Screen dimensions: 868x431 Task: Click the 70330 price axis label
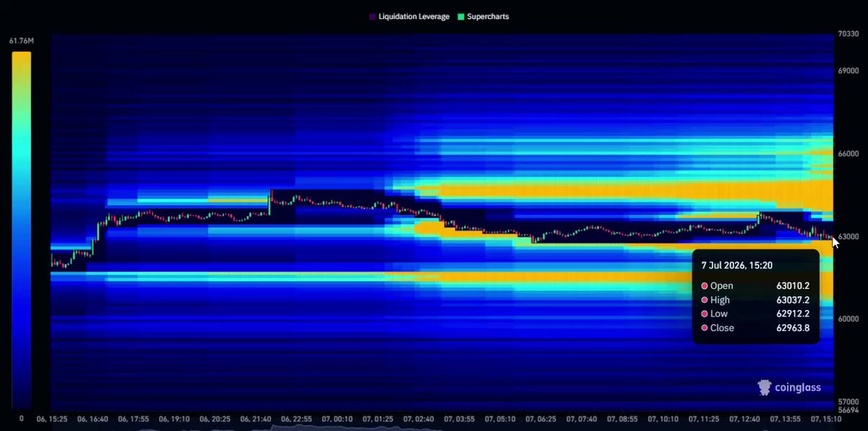pyautogui.click(x=848, y=34)
